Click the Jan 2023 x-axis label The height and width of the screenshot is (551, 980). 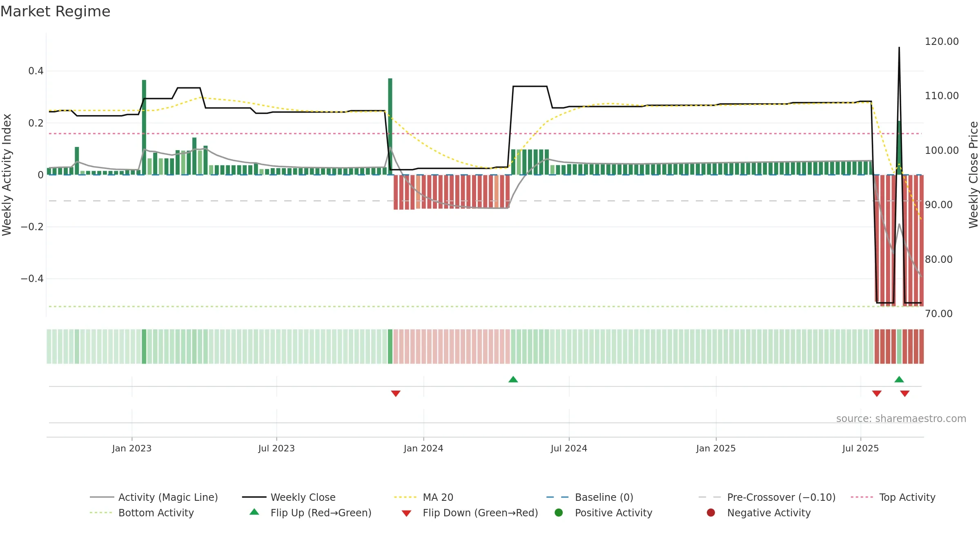pos(132,449)
